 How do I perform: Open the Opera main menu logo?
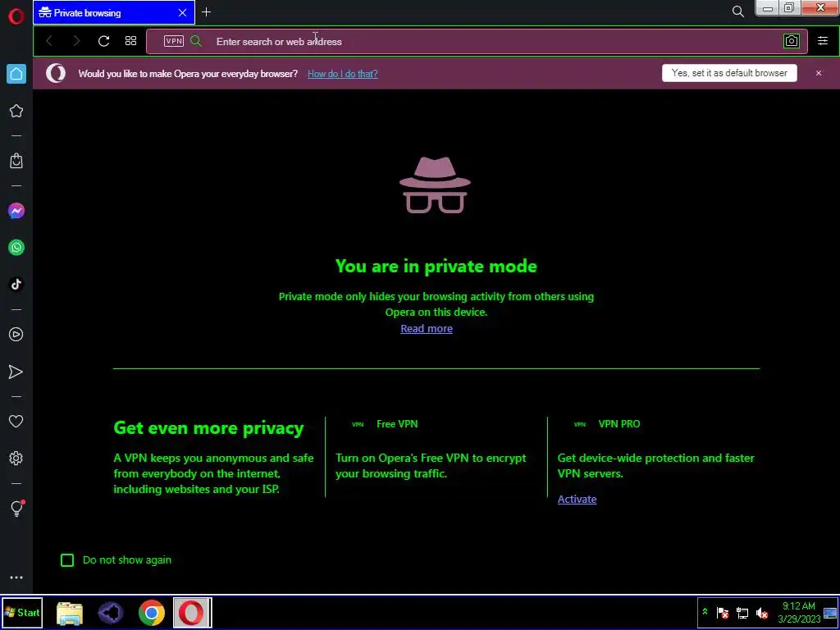pos(16,16)
